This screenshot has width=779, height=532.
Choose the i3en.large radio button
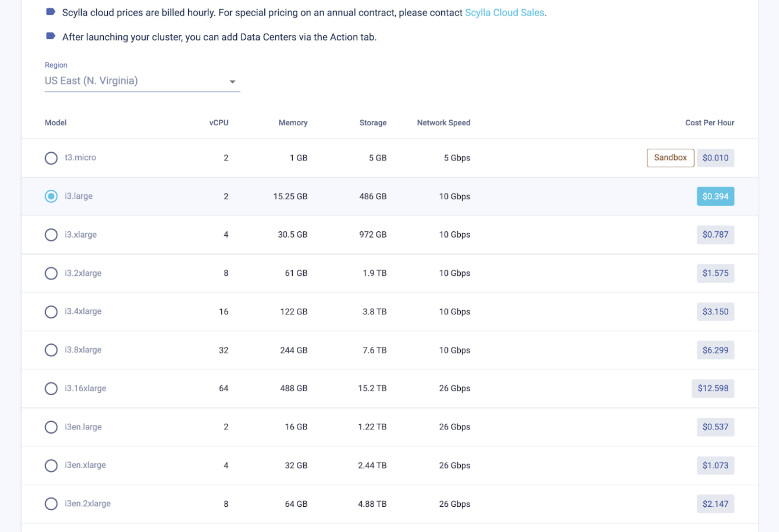(x=51, y=427)
